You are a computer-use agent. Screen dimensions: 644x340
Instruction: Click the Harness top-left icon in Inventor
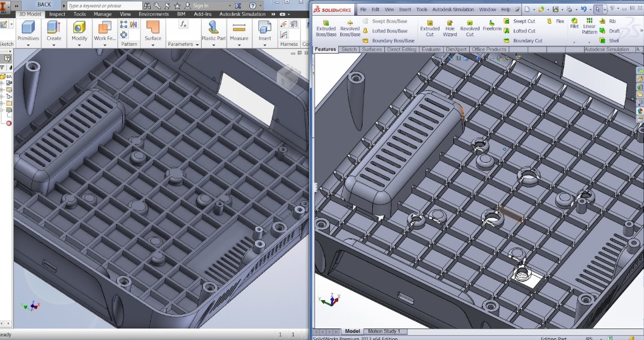[284, 24]
